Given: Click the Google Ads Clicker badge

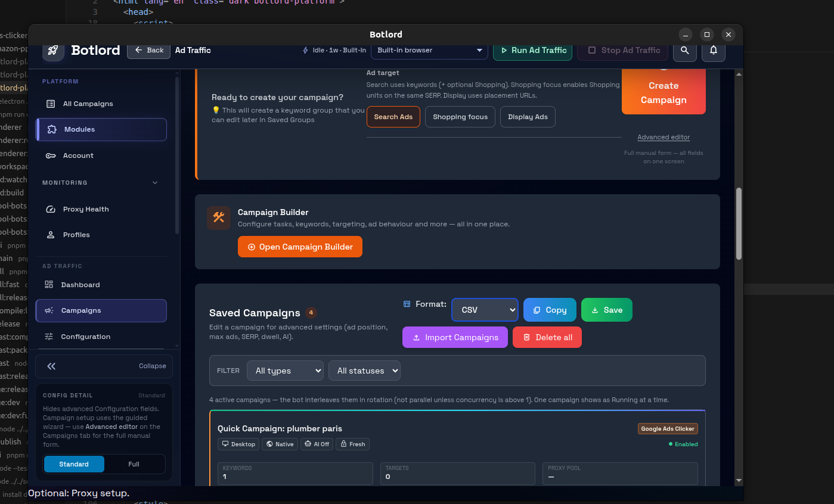Looking at the screenshot, I should 668,429.
